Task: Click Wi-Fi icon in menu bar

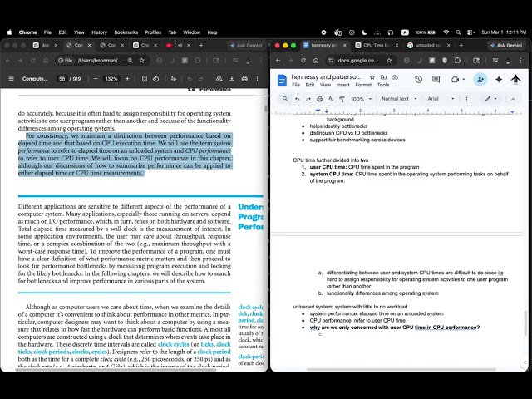Action: 446,32
